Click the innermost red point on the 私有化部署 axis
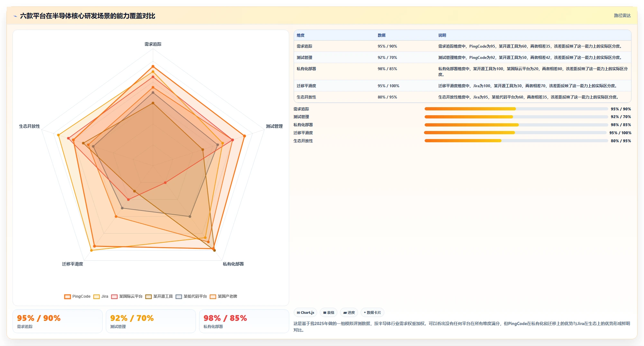 [165, 182]
